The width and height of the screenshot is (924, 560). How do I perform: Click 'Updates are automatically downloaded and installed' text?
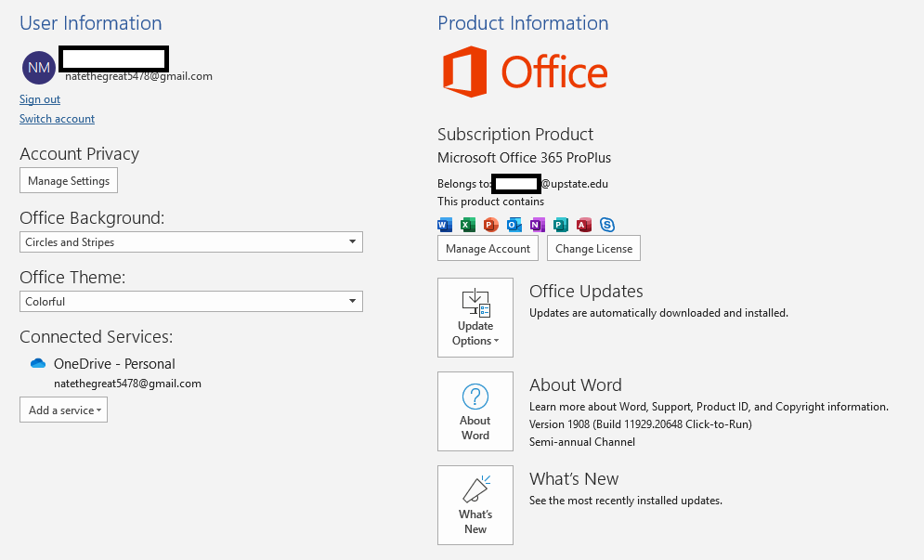(x=658, y=313)
